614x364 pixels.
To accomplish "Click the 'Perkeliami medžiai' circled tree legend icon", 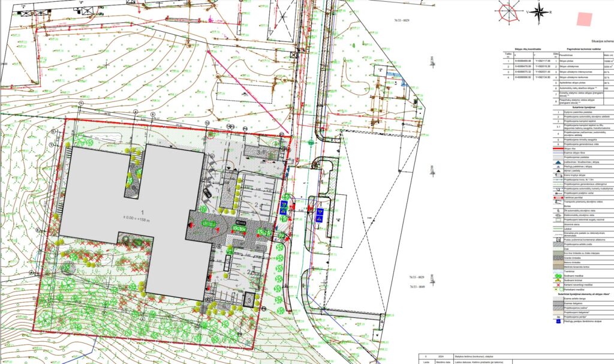I will (561, 290).
